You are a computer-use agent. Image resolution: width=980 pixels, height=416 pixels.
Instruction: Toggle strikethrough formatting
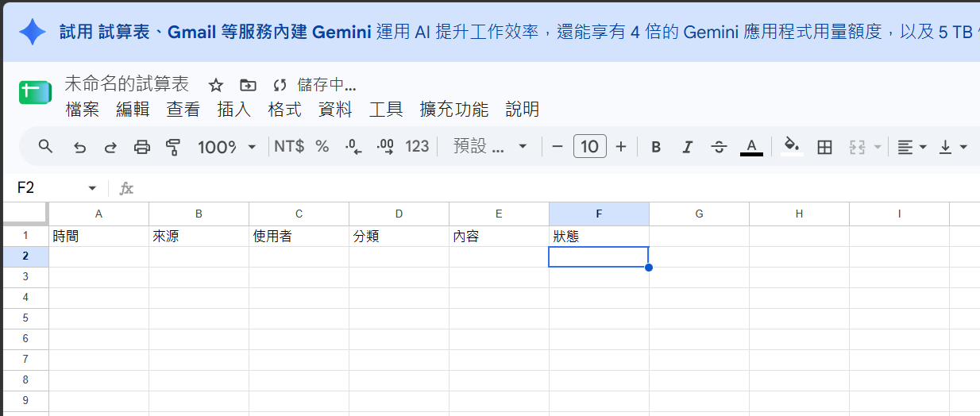pos(720,147)
